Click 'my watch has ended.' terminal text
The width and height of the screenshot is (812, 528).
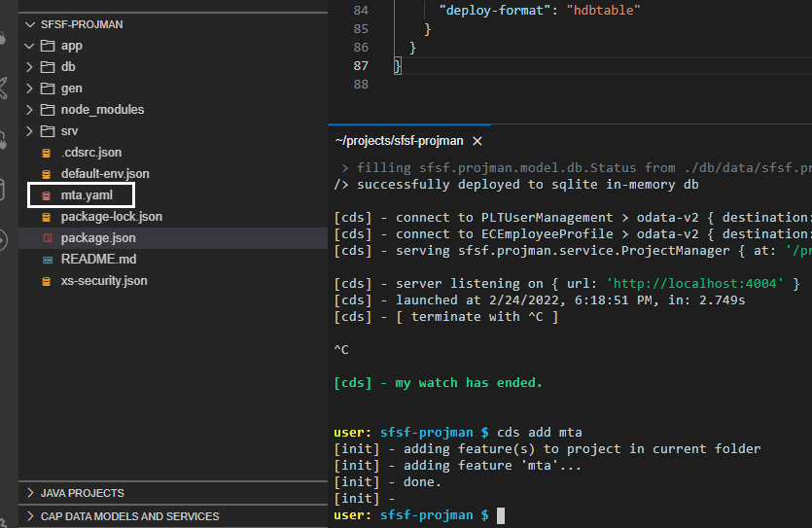[469, 382]
